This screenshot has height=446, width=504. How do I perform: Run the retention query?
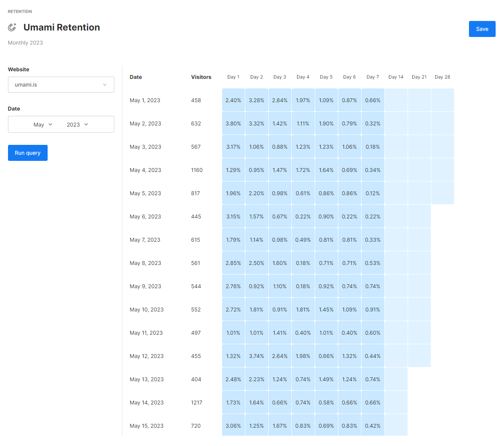click(x=27, y=153)
